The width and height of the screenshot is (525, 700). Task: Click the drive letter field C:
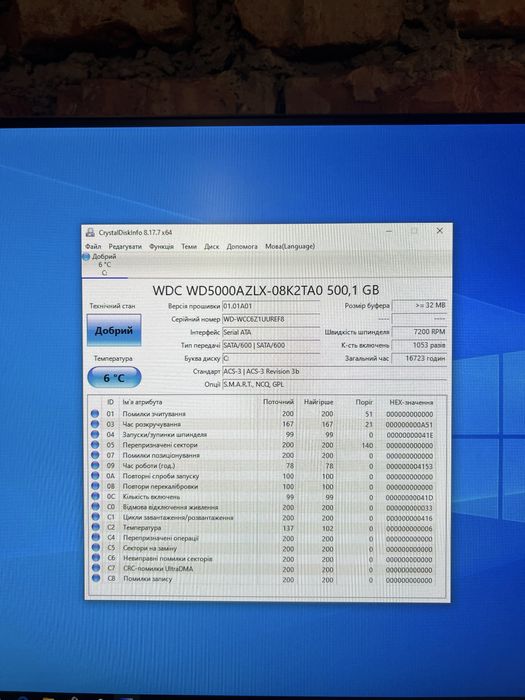tap(271, 358)
